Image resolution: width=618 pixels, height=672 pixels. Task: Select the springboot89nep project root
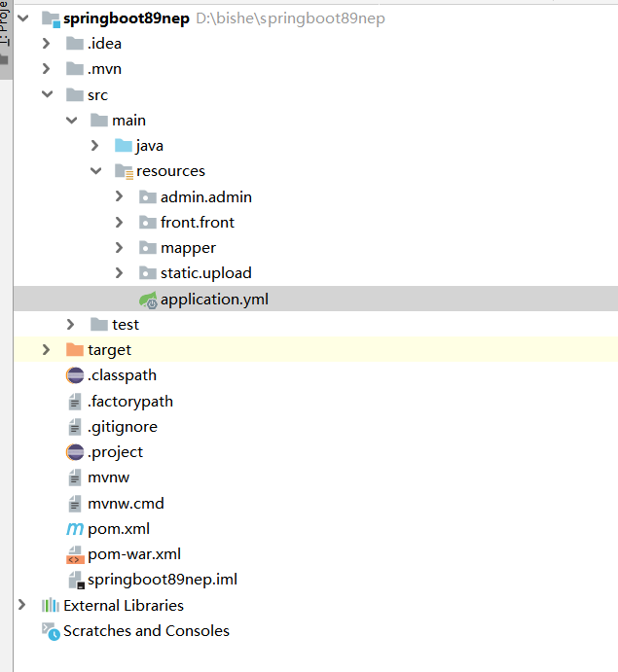click(x=126, y=18)
